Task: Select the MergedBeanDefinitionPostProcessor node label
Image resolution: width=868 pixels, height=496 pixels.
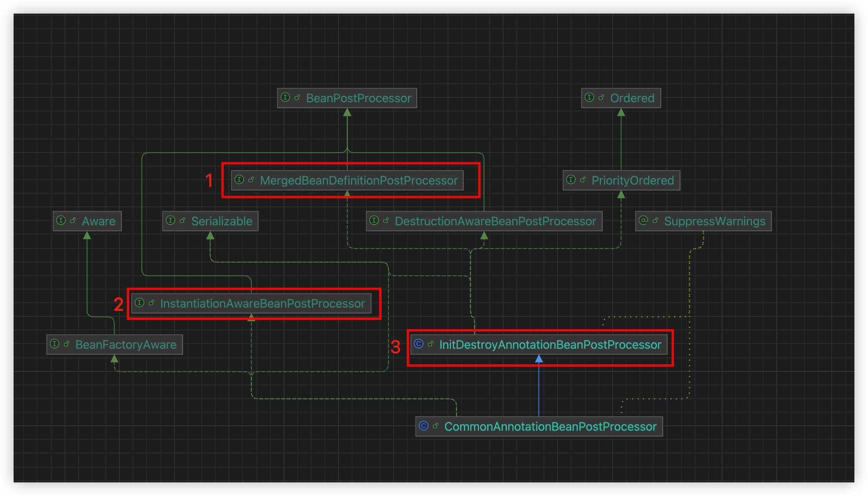Action: [359, 180]
